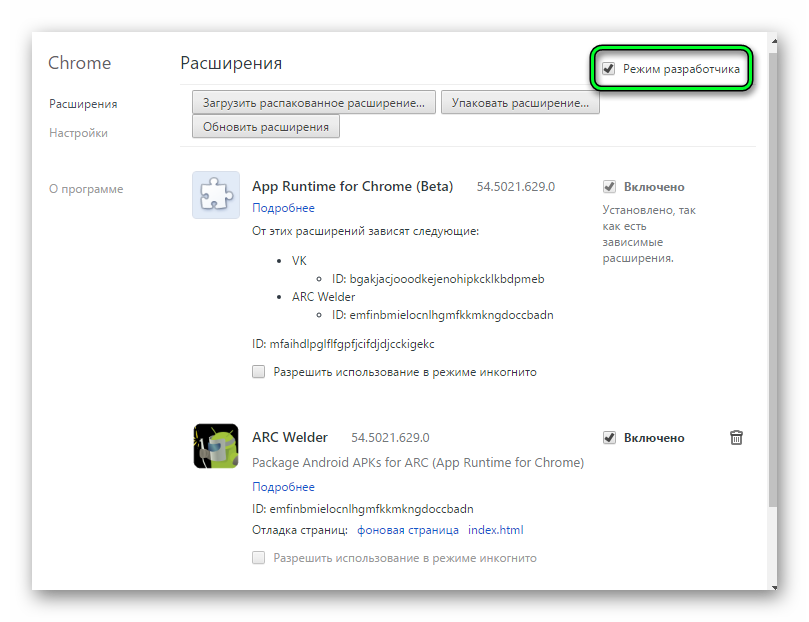Delete ARC Welder with the trash icon
This screenshot has width=809, height=622.
(736, 437)
